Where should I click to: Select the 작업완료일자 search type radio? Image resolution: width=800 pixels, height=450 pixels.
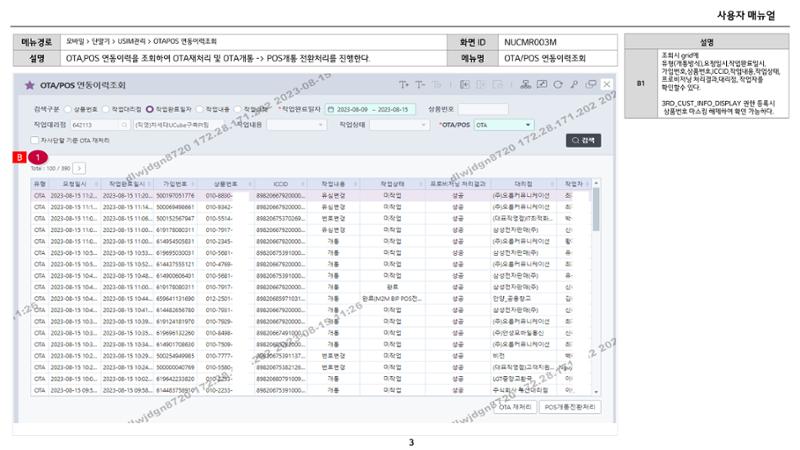(149, 109)
